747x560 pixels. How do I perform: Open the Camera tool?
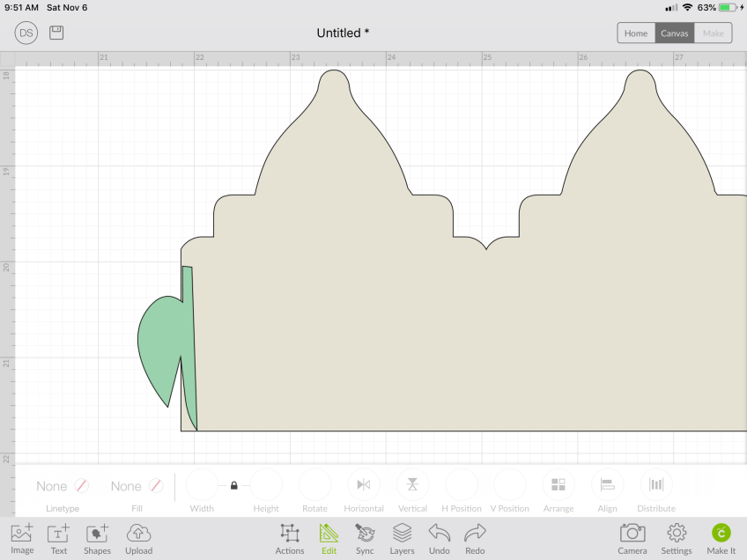632,537
